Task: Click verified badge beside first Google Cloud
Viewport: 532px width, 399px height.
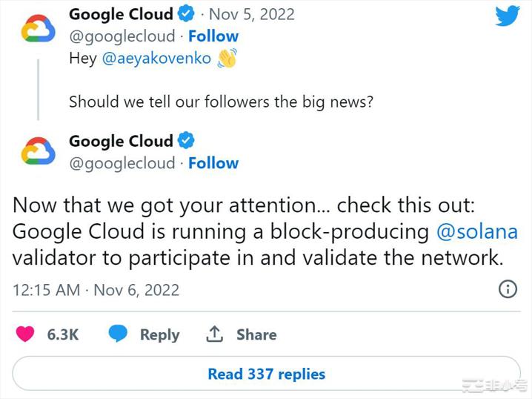Action: 187,14
